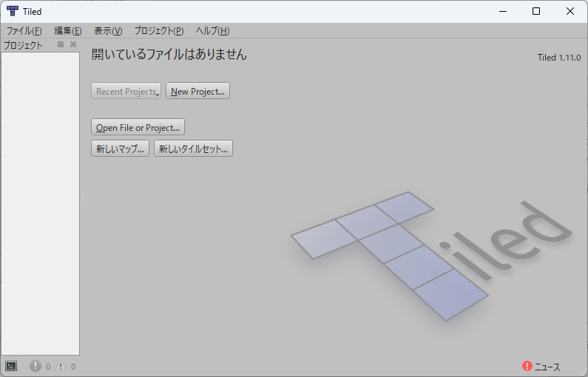The image size is (588, 377).
Task: Open the console icon in status bar
Action: click(11, 366)
